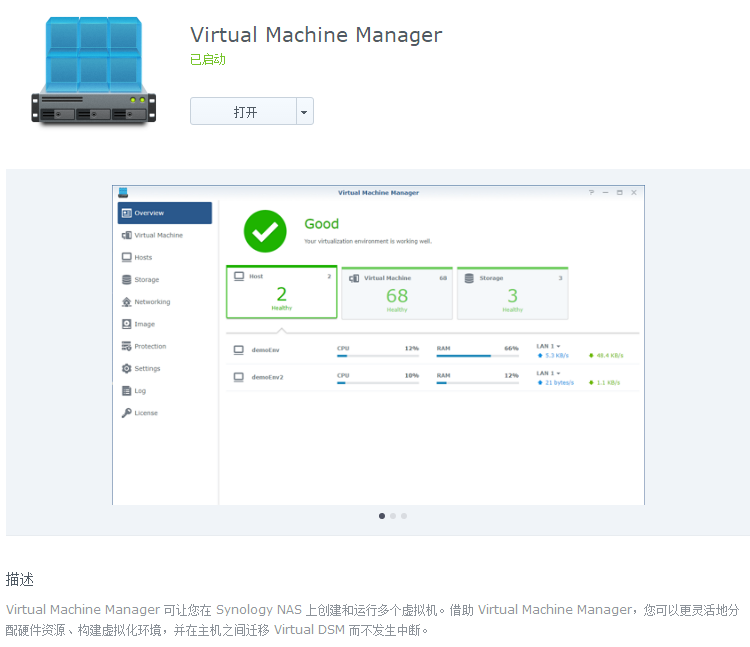750x647 pixels.
Task: Click the Settings gear icon in sidebar
Action: tap(126, 369)
